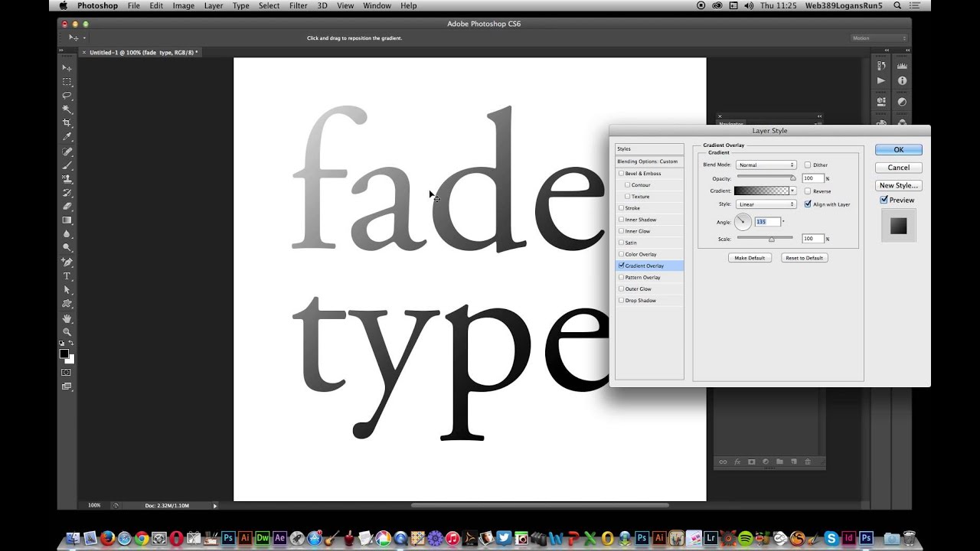
Task: Click the Angle value field
Action: click(x=767, y=222)
